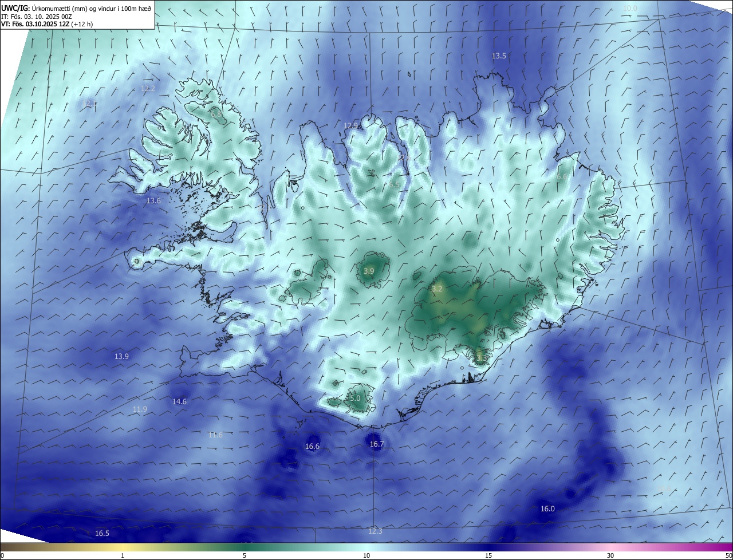Click the 'UWC/IG:' label in the header
The image size is (733, 560).
coord(15,8)
